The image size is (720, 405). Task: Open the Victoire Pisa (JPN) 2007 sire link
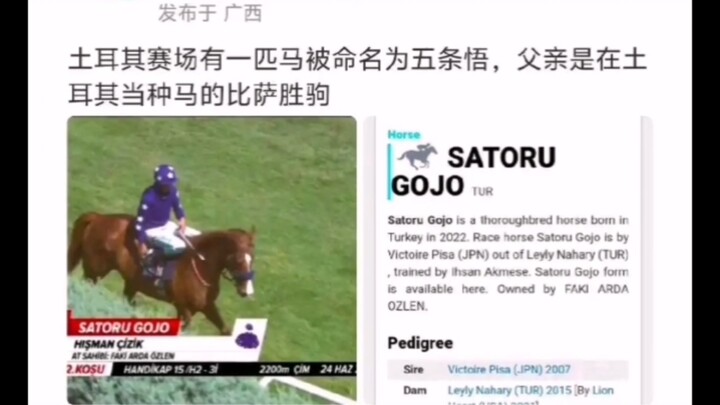point(509,369)
